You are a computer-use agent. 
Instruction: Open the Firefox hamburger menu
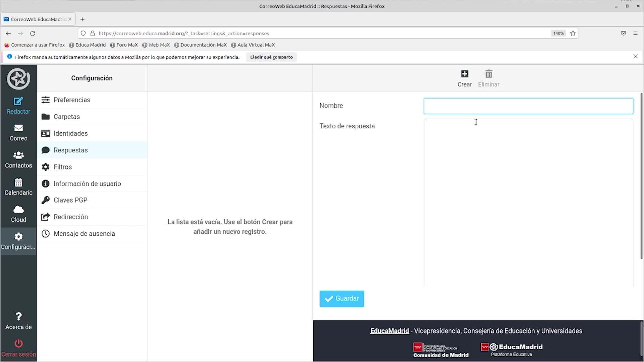[x=635, y=33]
